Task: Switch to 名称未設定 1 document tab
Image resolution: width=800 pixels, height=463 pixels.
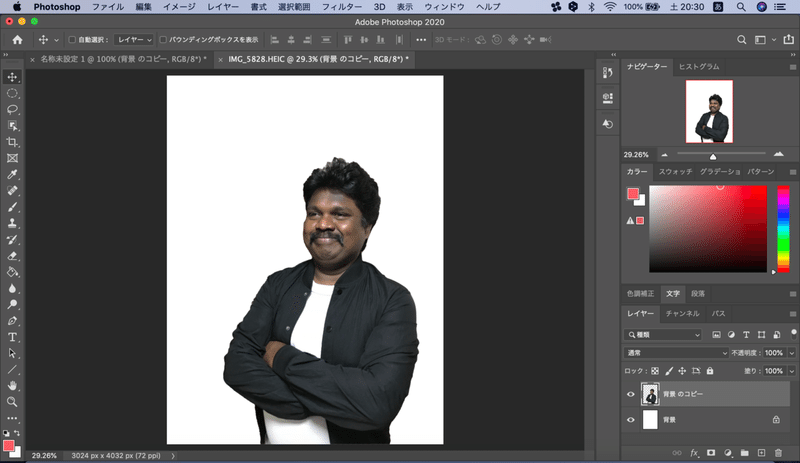Action: point(122,60)
